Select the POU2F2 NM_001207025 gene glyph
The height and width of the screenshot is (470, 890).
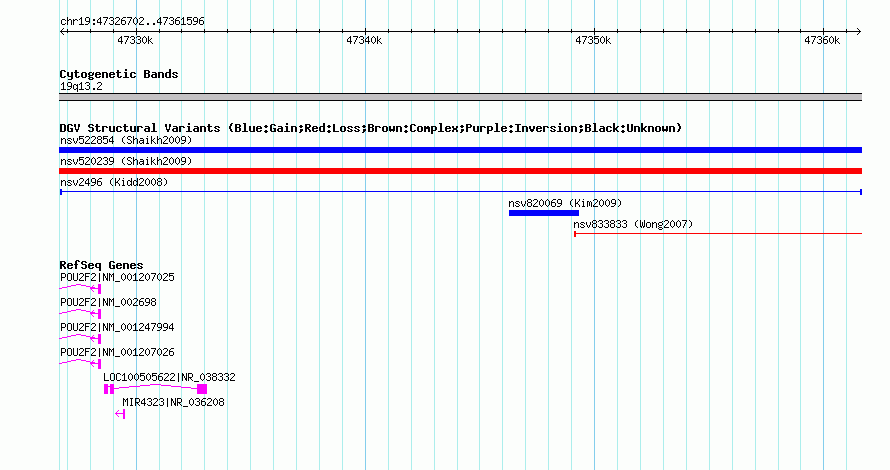click(80, 288)
